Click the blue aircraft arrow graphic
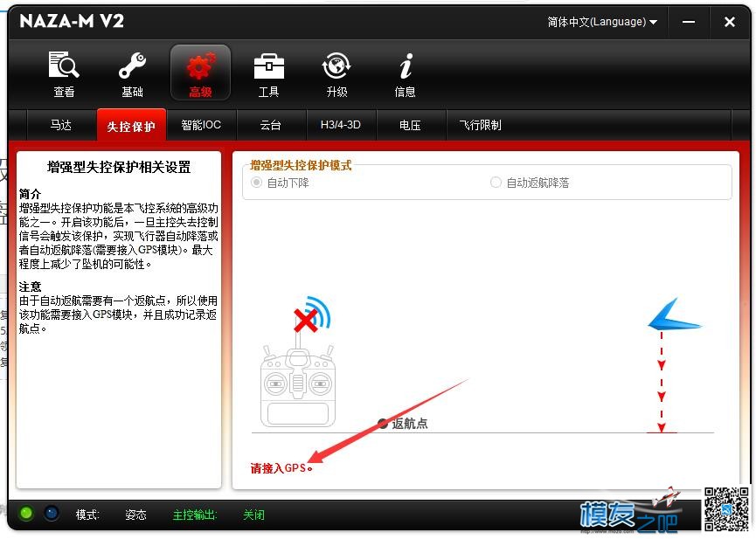Viewport: 756px width, 539px height. pos(675,314)
